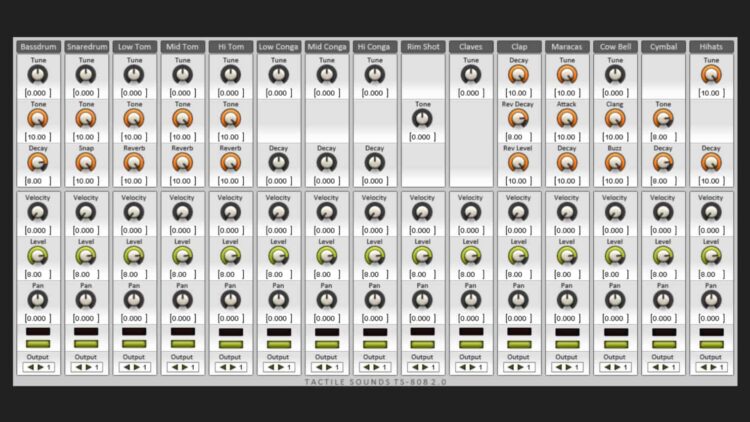Click the Cymbal Decay value field
The image size is (750, 422).
(663, 181)
